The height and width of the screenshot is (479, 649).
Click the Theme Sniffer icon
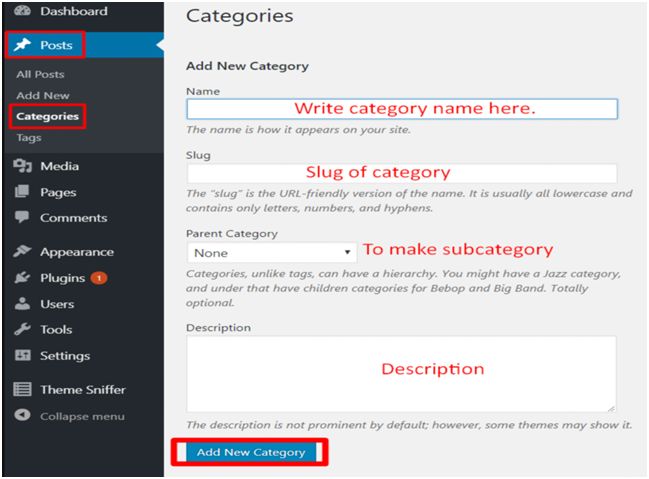click(x=22, y=390)
